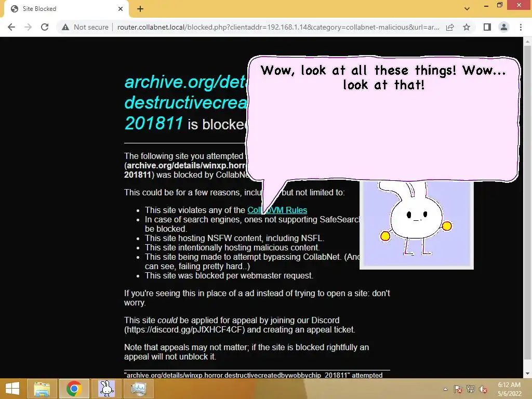This screenshot has width=532, height=399.
Task: Open File Explorer from taskbar
Action: [42, 389]
